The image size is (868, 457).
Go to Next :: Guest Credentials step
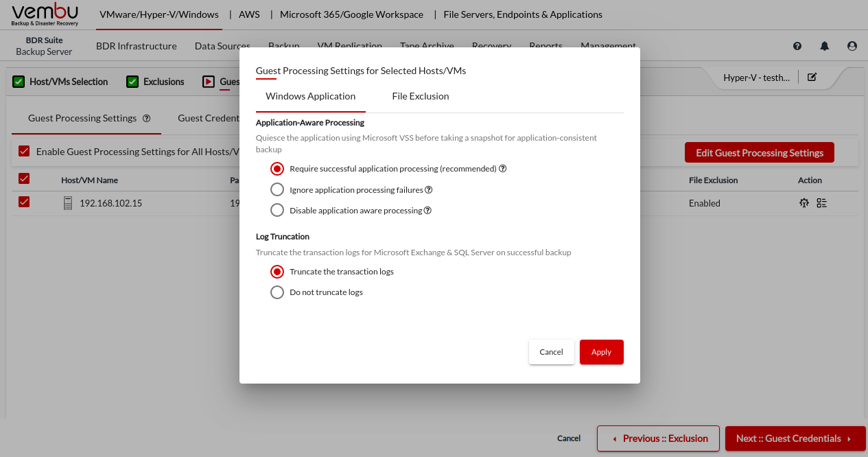pos(795,438)
